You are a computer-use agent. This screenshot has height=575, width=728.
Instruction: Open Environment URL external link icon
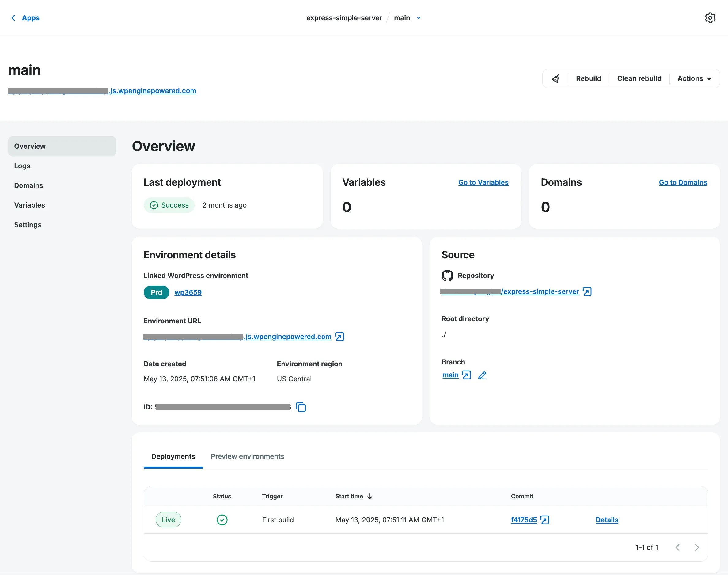tap(339, 337)
